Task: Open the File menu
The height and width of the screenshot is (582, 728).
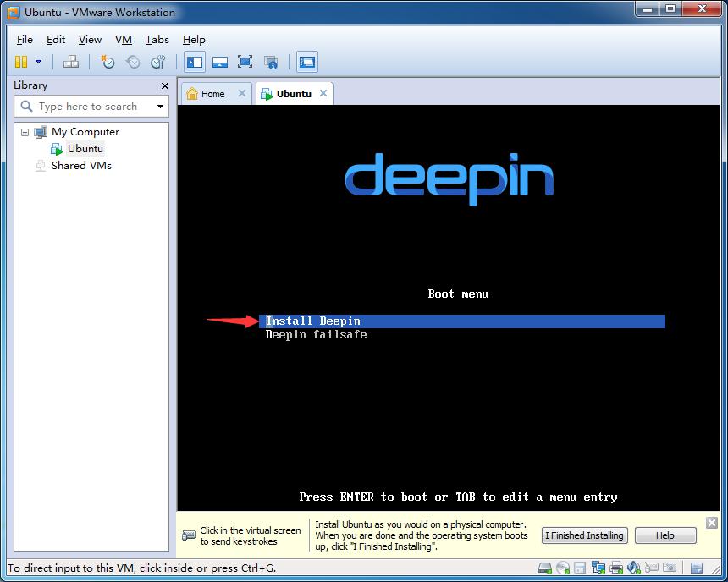Action: click(25, 40)
